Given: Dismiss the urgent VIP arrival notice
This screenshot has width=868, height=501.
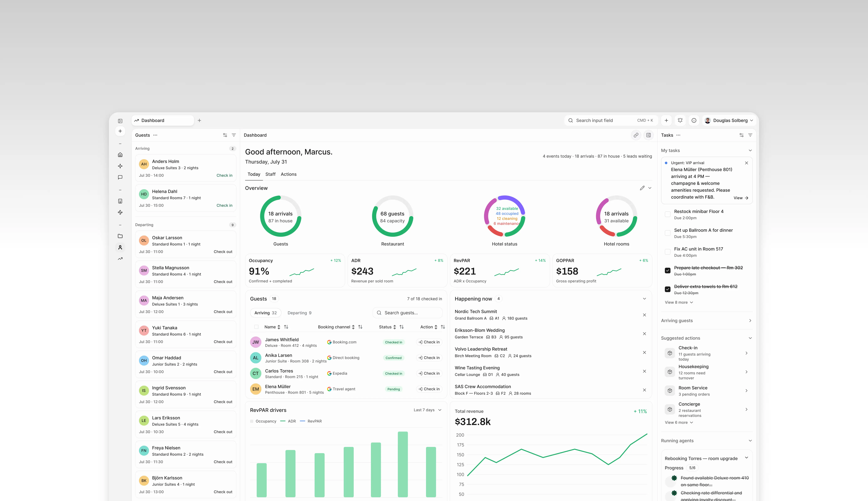Looking at the screenshot, I should pos(746,163).
